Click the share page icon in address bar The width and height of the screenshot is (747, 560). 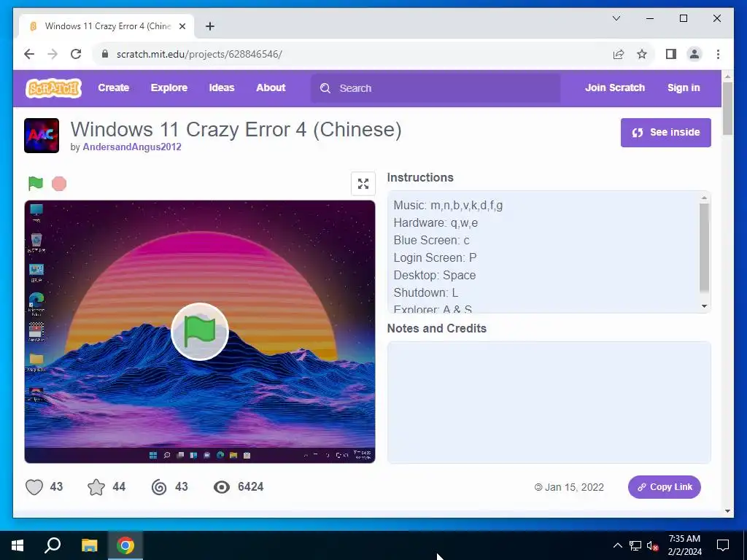619,54
